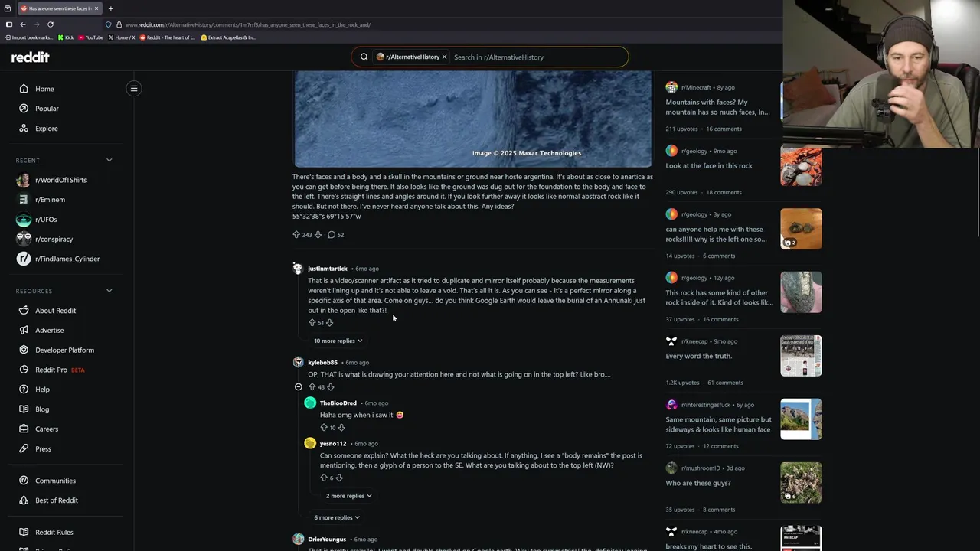980x551 pixels.
Task: Go to r/UFOs recent community
Action: (46, 220)
